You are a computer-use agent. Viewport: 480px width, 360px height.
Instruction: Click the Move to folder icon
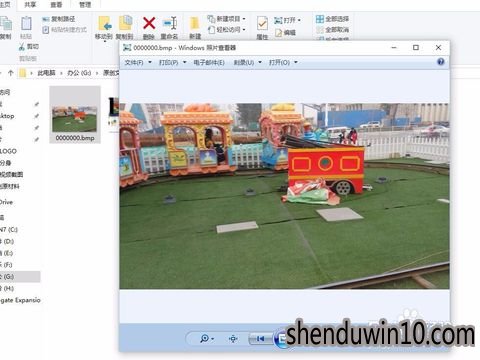click(x=104, y=23)
